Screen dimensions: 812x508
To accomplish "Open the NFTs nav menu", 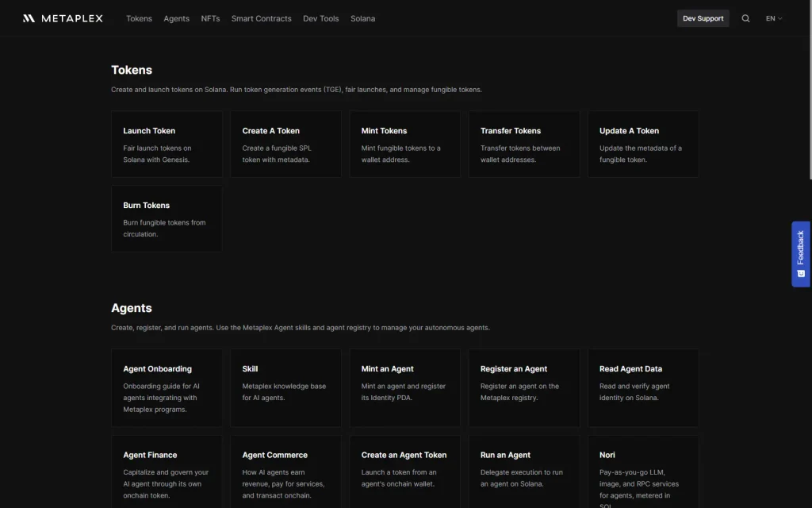I will click(210, 18).
